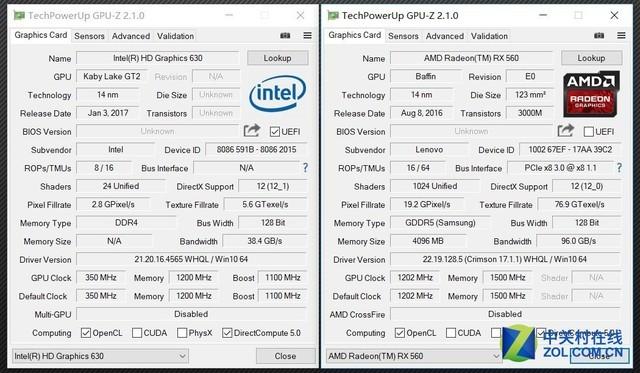Click the camera screenshot icon in Intel window
The width and height of the screenshot is (640, 373).
[285, 36]
